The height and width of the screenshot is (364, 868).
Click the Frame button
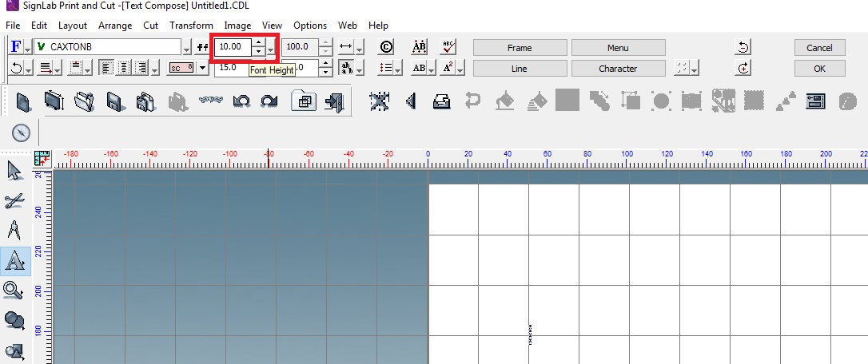click(520, 48)
